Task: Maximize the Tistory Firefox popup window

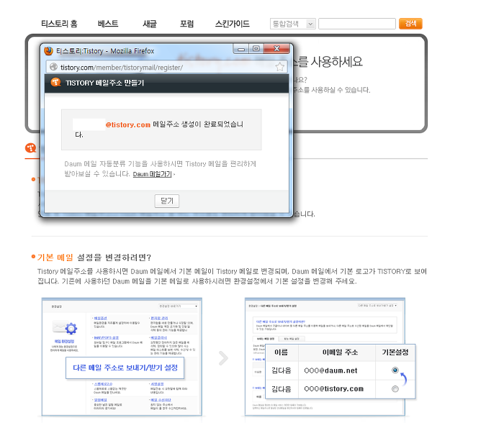Action: click(x=256, y=49)
